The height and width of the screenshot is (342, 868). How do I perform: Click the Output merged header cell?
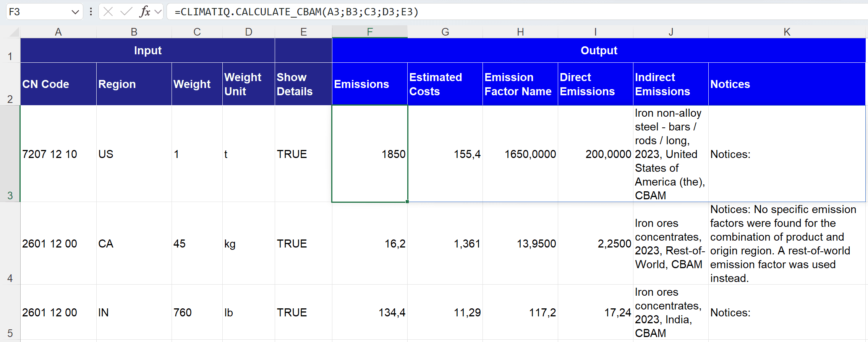[x=599, y=50]
